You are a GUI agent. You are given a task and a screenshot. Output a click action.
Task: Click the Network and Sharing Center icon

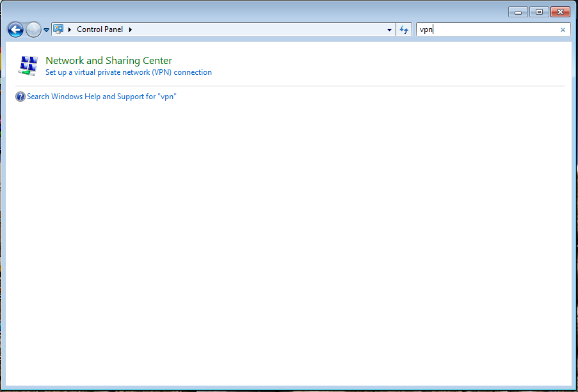(28, 66)
